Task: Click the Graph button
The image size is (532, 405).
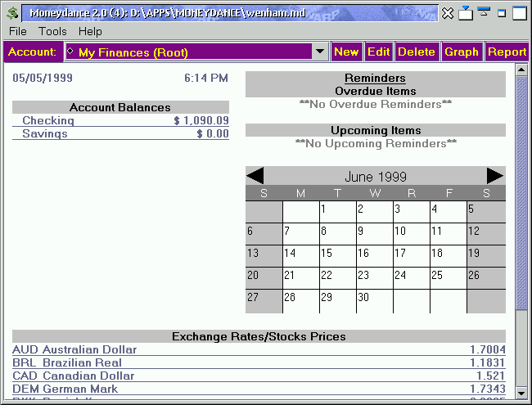Action: [462, 52]
